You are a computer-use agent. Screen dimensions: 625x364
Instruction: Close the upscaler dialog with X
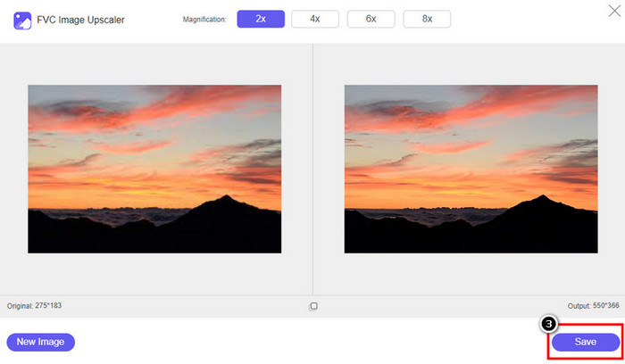click(614, 11)
